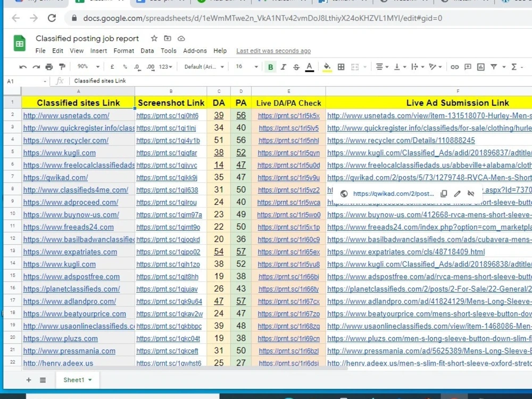Open the Edit menu
Screen dimensions: 532x399
(57, 51)
